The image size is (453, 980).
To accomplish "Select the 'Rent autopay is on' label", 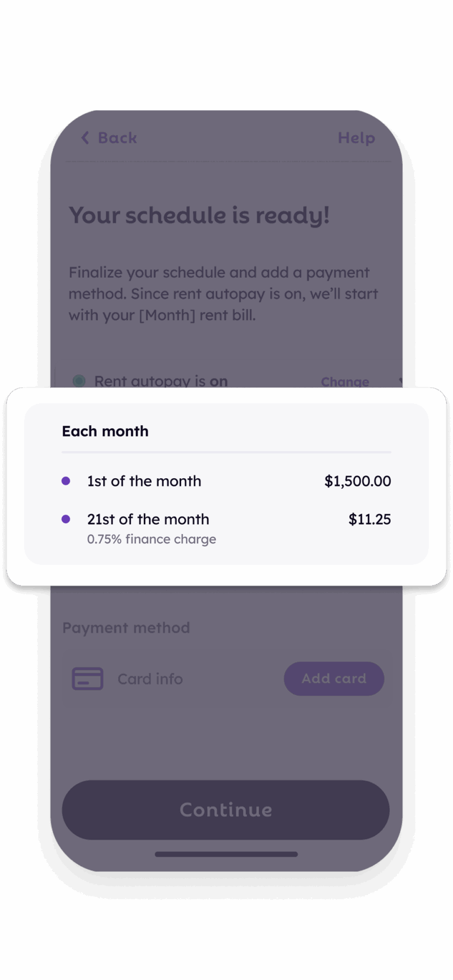I will (161, 381).
